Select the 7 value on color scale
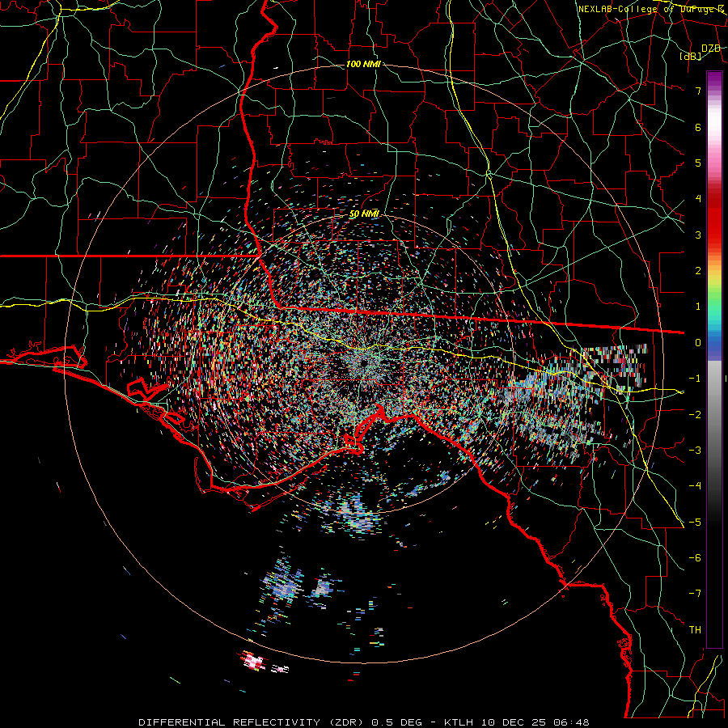This screenshot has width=728, height=728. 698,91
